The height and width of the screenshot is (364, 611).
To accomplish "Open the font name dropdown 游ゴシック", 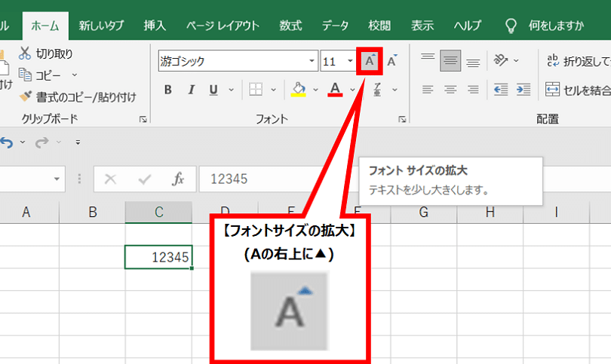I will tap(312, 62).
